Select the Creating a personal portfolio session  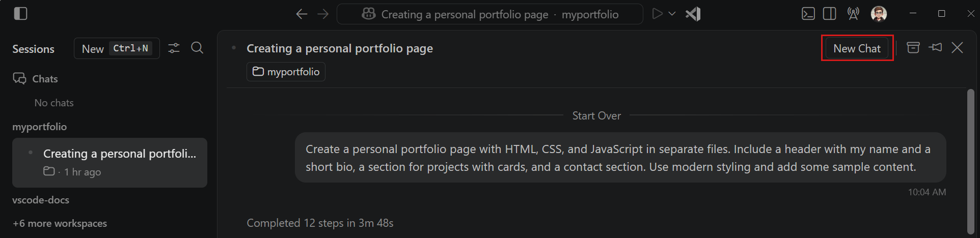pos(110,163)
